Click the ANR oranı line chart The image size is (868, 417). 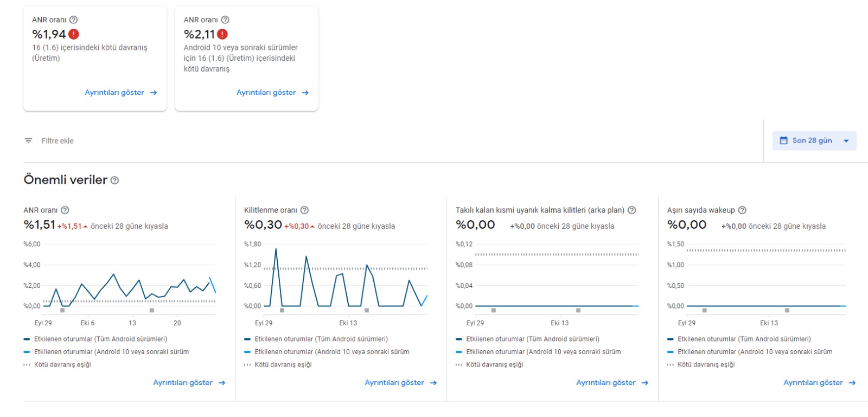pos(129,279)
